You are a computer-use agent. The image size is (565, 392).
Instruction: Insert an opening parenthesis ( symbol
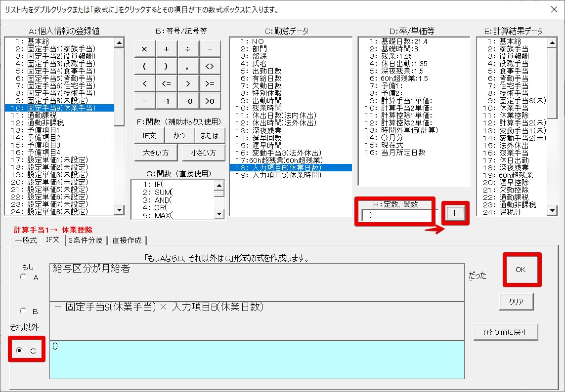pos(145,67)
